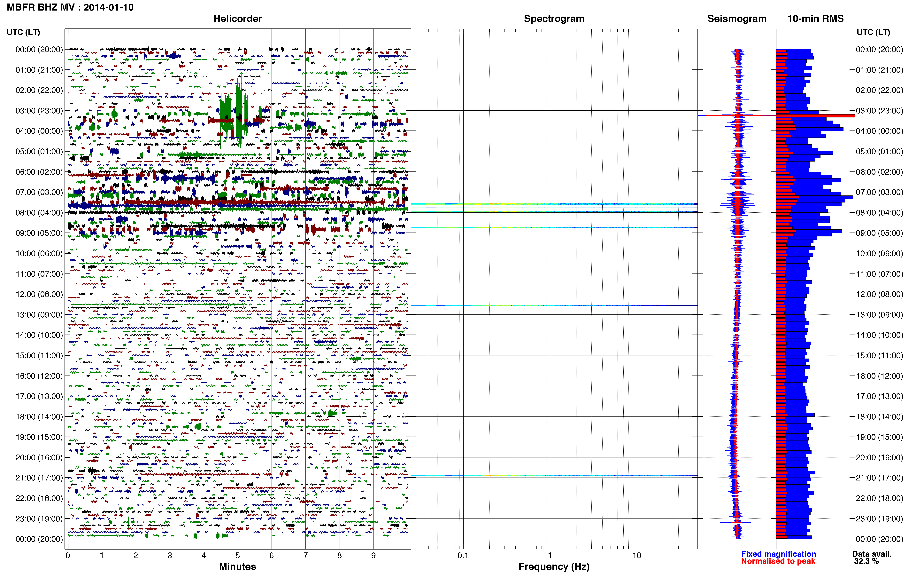Click the spectrogram line near 10:30 UTC
924x578 pixels.
click(x=554, y=264)
